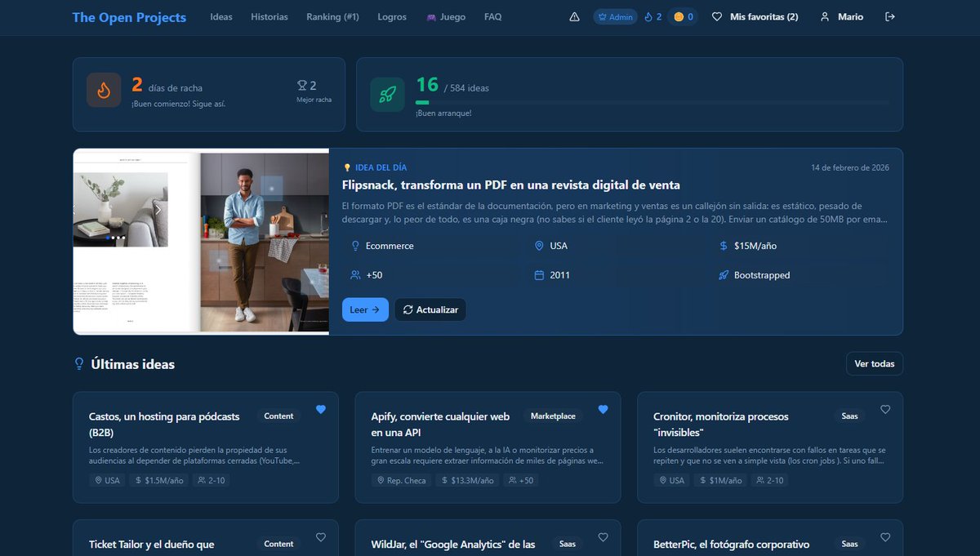This screenshot has width=980, height=556.
Task: Click the coin balance indicator in the header
Action: (683, 17)
